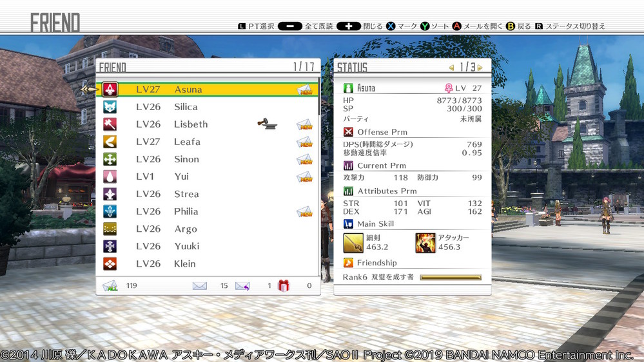Image resolution: width=644 pixels, height=362 pixels.
Task: Select Silica's cat-face class icon
Action: (110, 107)
